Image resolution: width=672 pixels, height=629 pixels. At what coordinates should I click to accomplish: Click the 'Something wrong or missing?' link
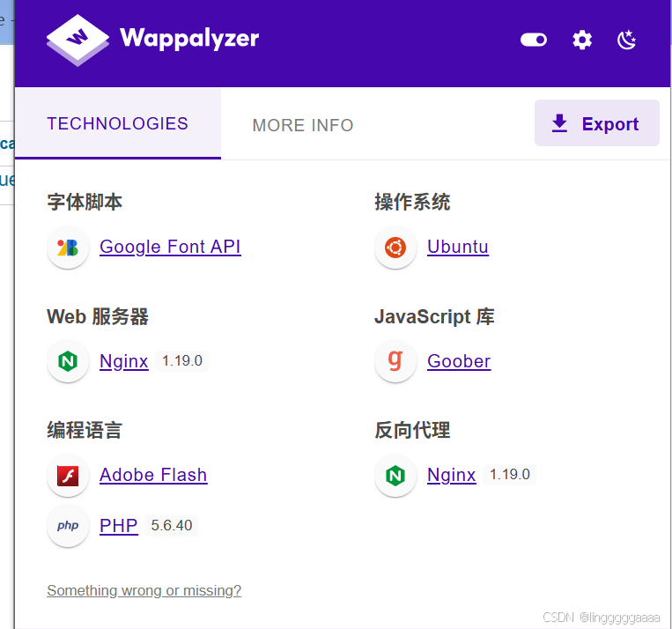click(144, 590)
